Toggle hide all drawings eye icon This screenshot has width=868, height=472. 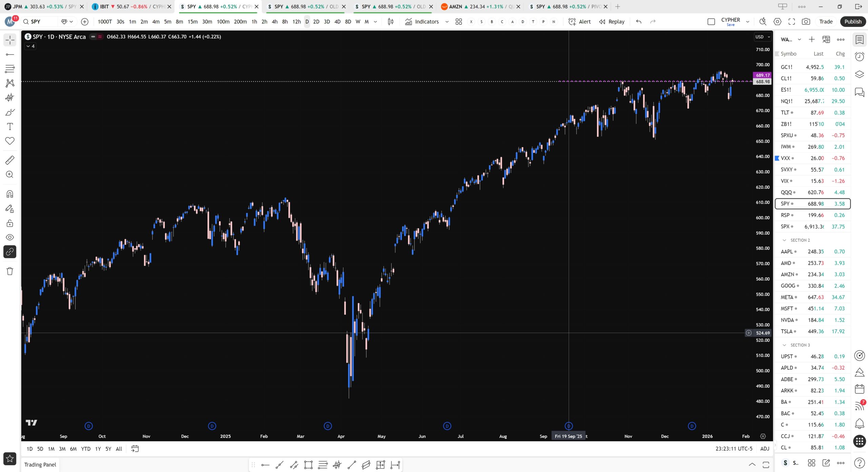[10, 237]
